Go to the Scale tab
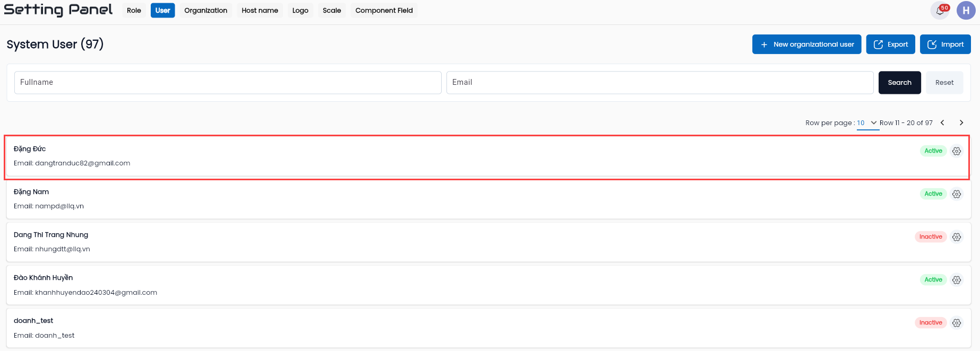 point(332,11)
